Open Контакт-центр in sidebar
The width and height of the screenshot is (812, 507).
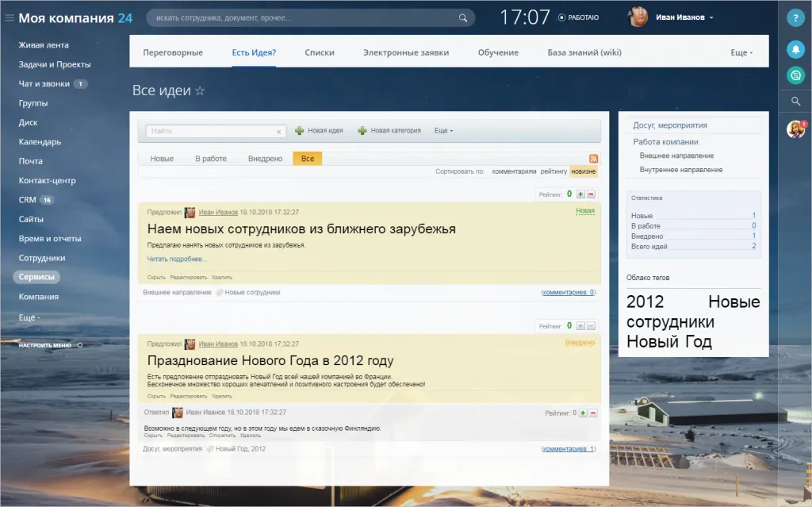click(x=47, y=180)
